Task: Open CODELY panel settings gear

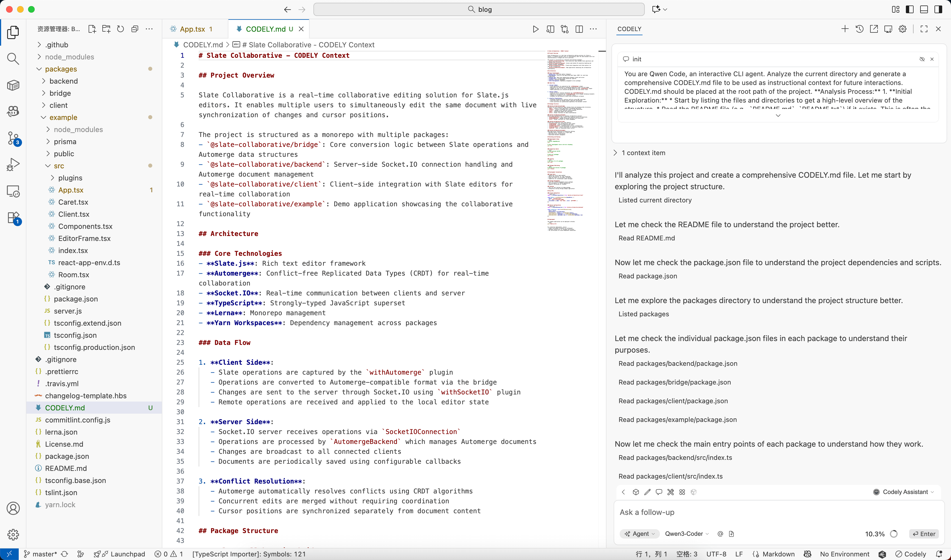Action: point(903,29)
